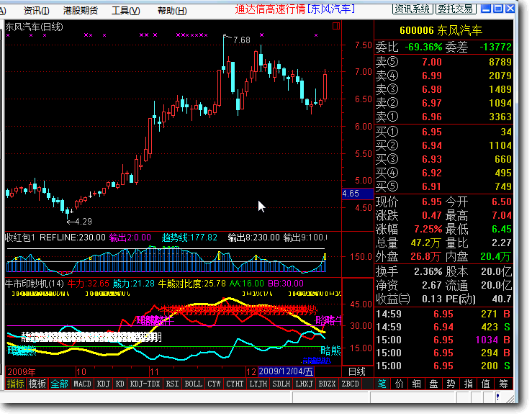Click the 4.65 price axis marker
This screenshot has width=532, height=416.
coord(357,194)
